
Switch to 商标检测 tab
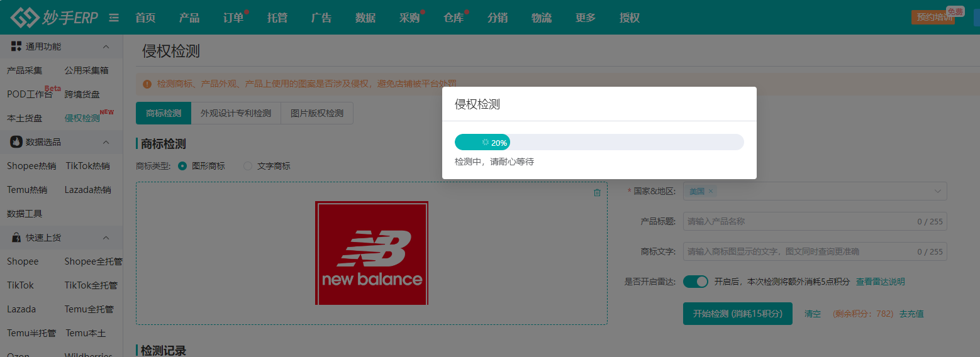[x=164, y=113]
